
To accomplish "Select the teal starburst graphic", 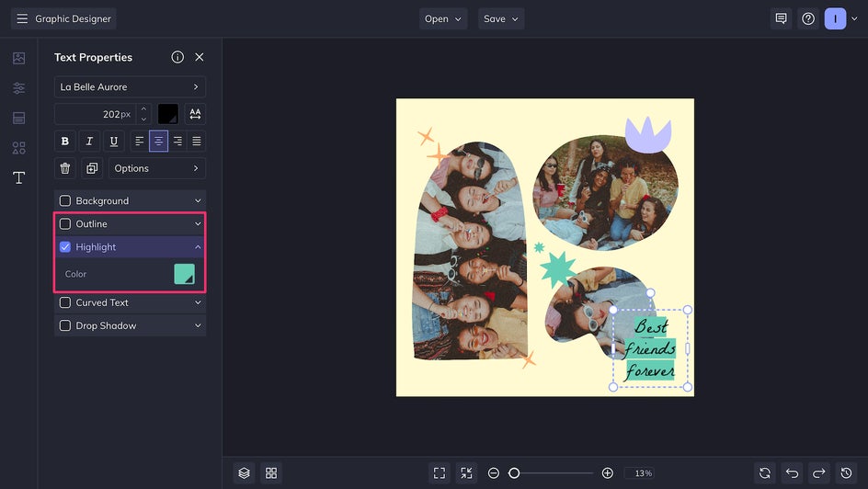I will (x=557, y=268).
